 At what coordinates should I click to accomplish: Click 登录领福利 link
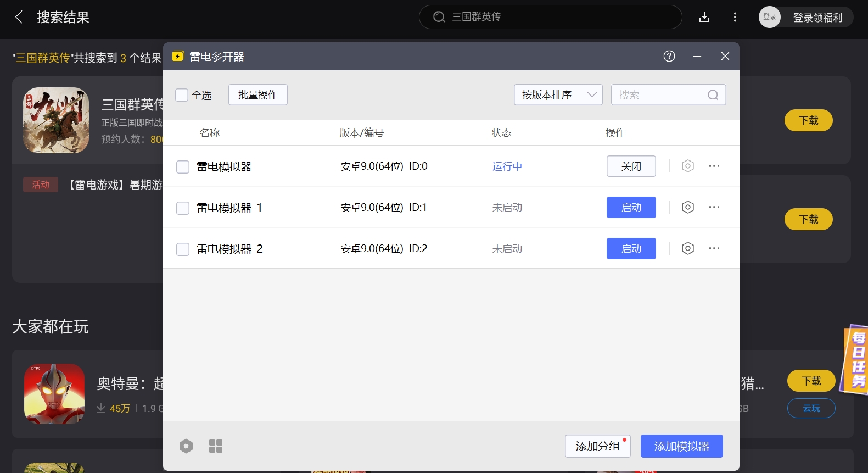(817, 18)
